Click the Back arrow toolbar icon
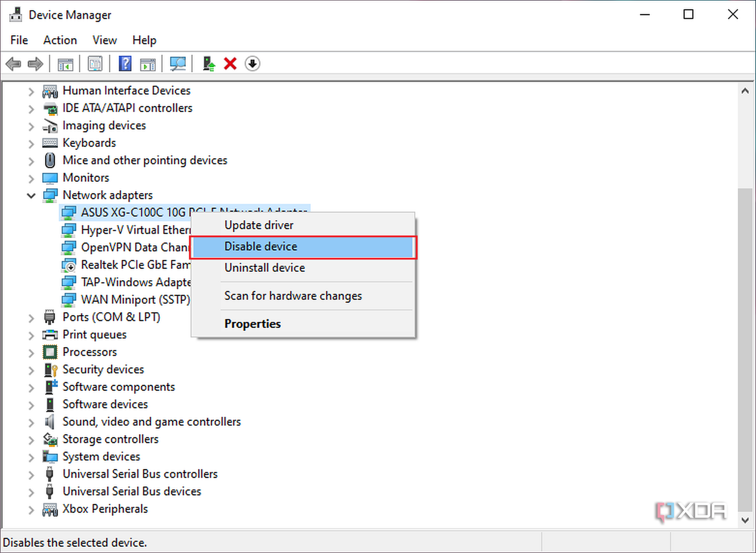756x553 pixels. (x=14, y=64)
